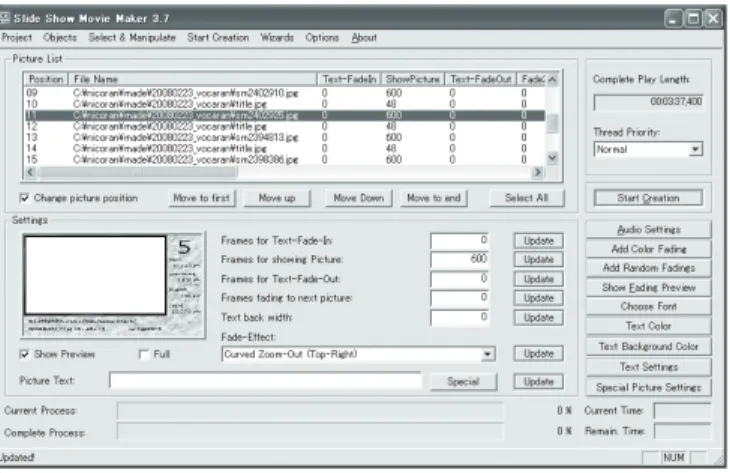The width and height of the screenshot is (730, 473).
Task: Click picture list scroll left arrow
Action: click(x=30, y=172)
